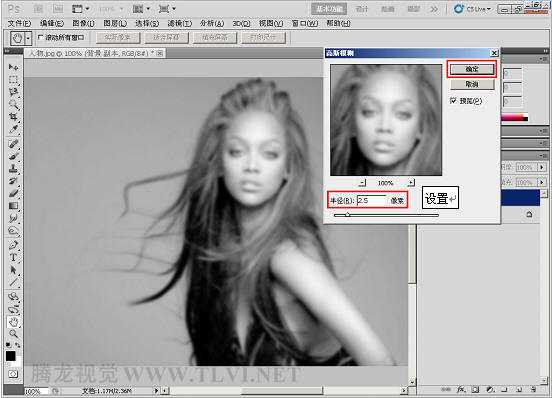
Task: Select the Lasso tool
Action: click(13, 92)
